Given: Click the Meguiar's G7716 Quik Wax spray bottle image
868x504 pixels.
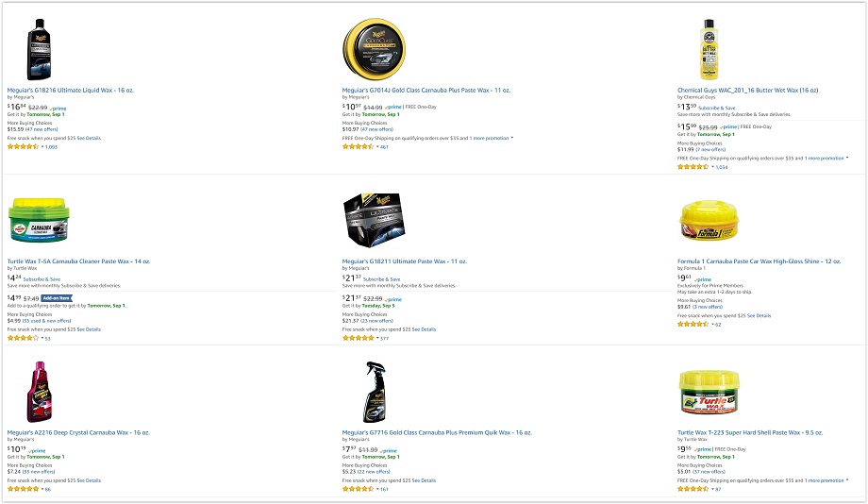Looking at the screenshot, I should (x=375, y=392).
